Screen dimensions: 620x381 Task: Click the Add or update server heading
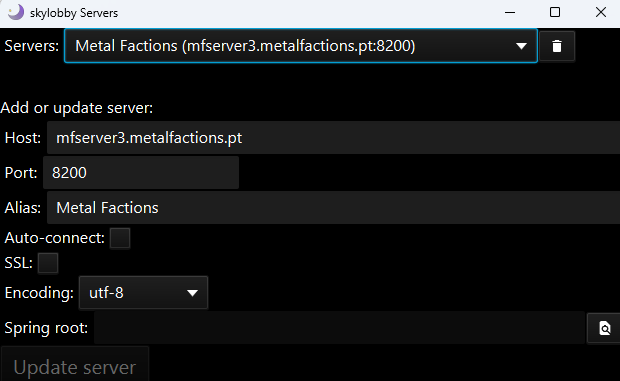pyautogui.click(x=77, y=108)
